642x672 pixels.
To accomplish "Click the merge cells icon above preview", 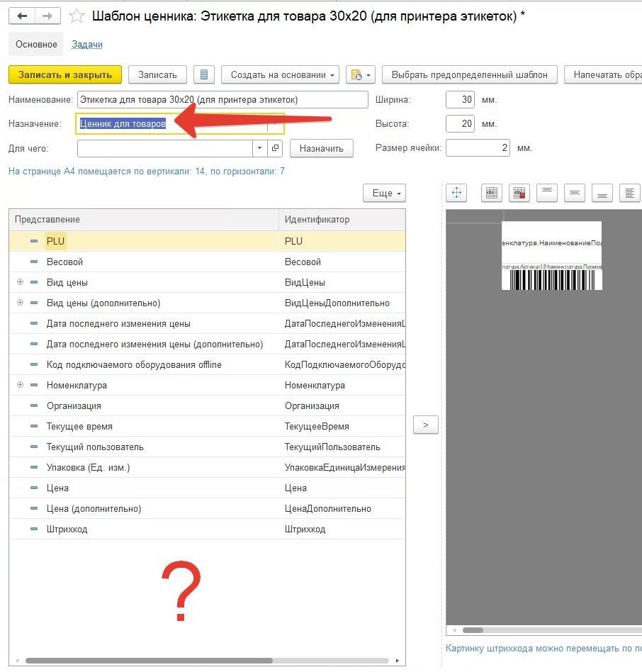I will [490, 192].
